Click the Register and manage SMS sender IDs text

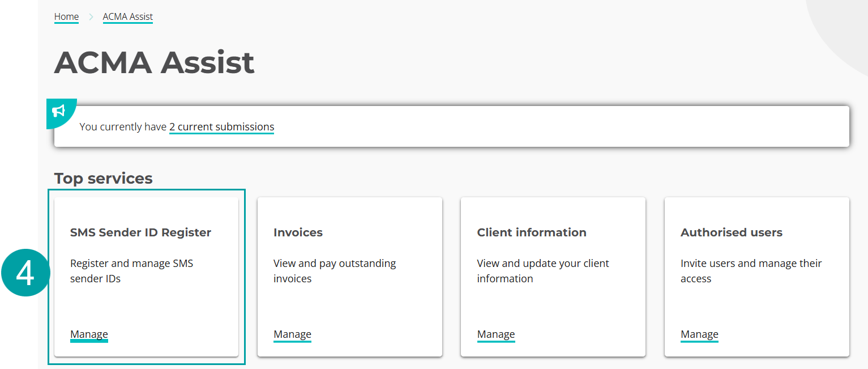[131, 270]
